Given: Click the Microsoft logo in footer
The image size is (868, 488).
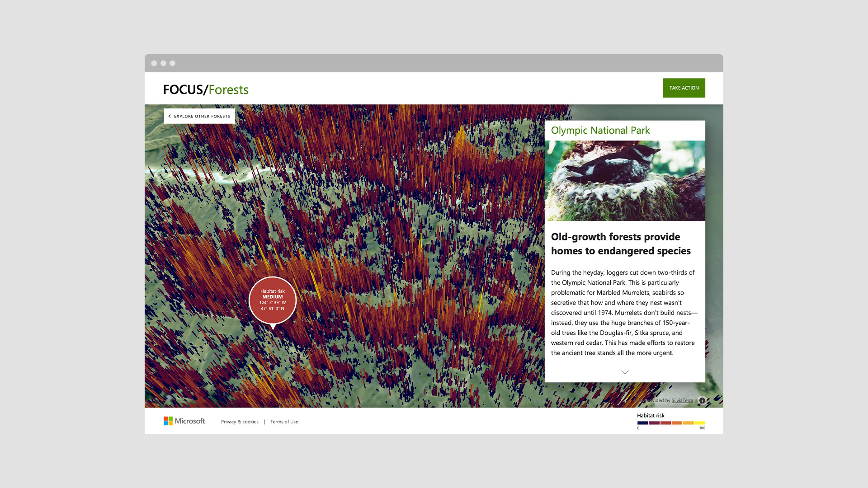Looking at the screenshot, I should [x=184, y=421].
